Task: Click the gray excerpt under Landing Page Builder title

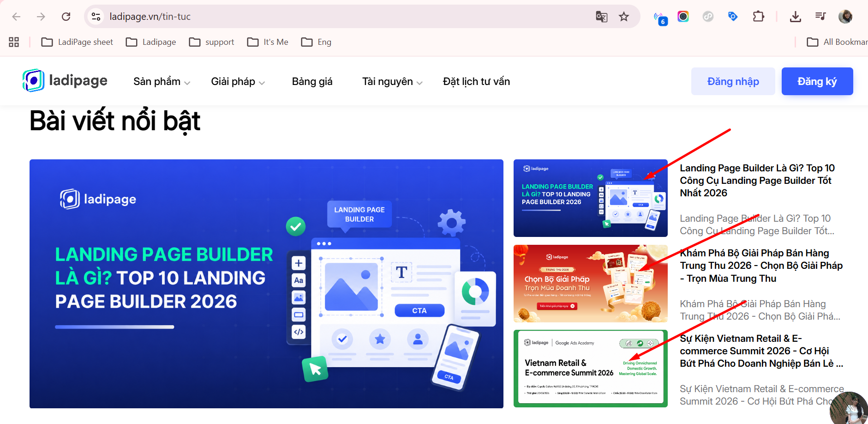Action: click(x=757, y=224)
